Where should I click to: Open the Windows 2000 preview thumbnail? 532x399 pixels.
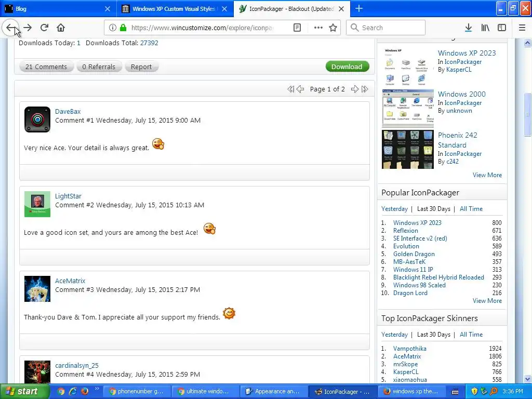coord(407,108)
